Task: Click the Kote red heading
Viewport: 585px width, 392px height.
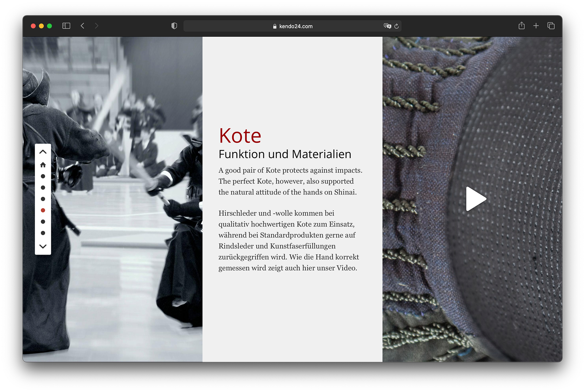Action: (240, 136)
